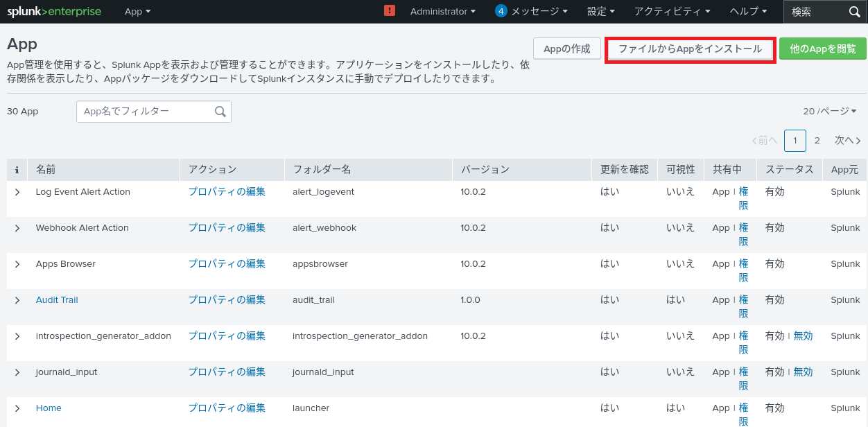Image resolution: width=868 pixels, height=427 pixels.
Task: Expand the Log Event Alert Action row
Action: tap(18, 192)
